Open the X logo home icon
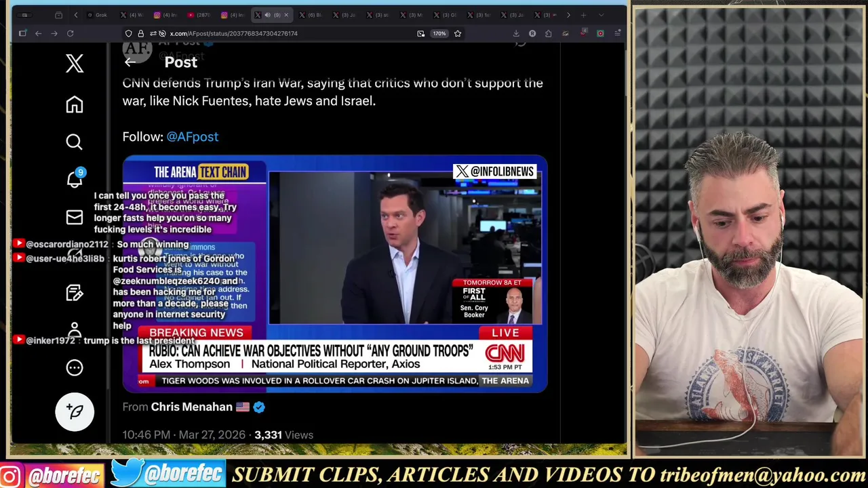The width and height of the screenshot is (868, 488). [x=75, y=63]
